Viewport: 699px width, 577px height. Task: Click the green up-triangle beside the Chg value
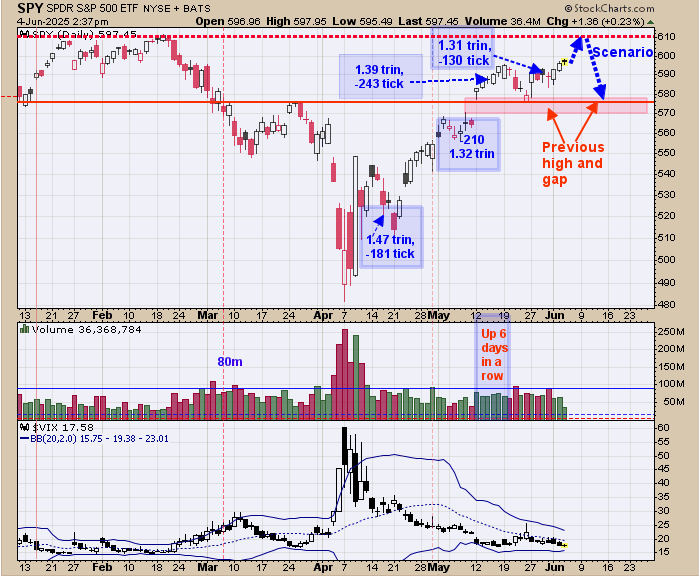coord(650,21)
